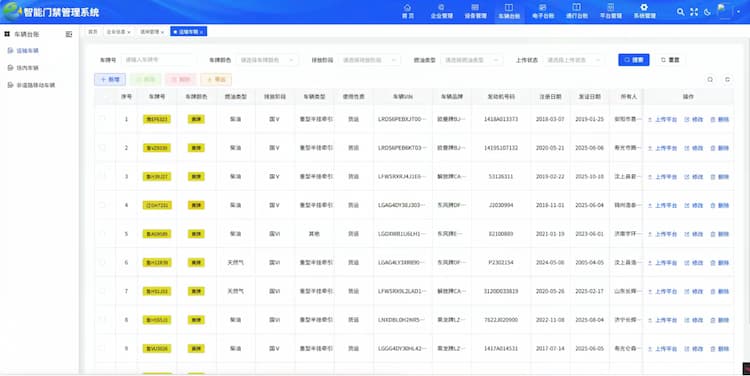Toggle fullscreen mode icon in header
The height and width of the screenshot is (376, 750).
pyautogui.click(x=694, y=12)
